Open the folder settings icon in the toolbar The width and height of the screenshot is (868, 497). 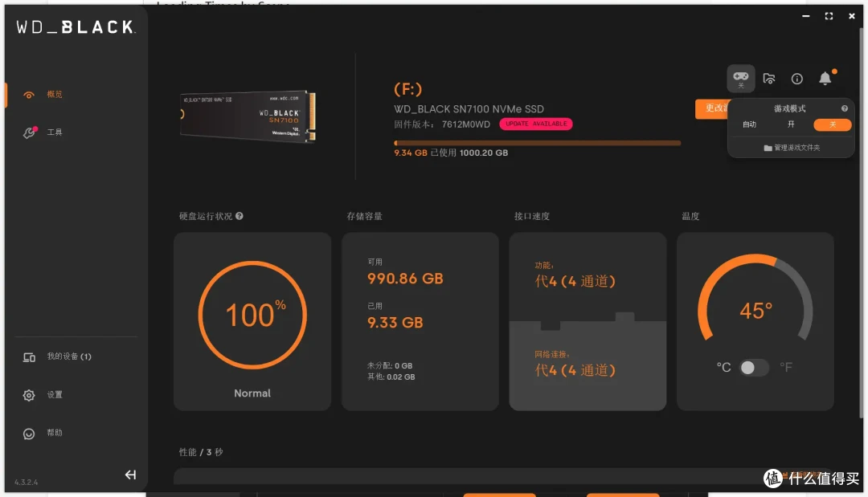click(x=769, y=79)
